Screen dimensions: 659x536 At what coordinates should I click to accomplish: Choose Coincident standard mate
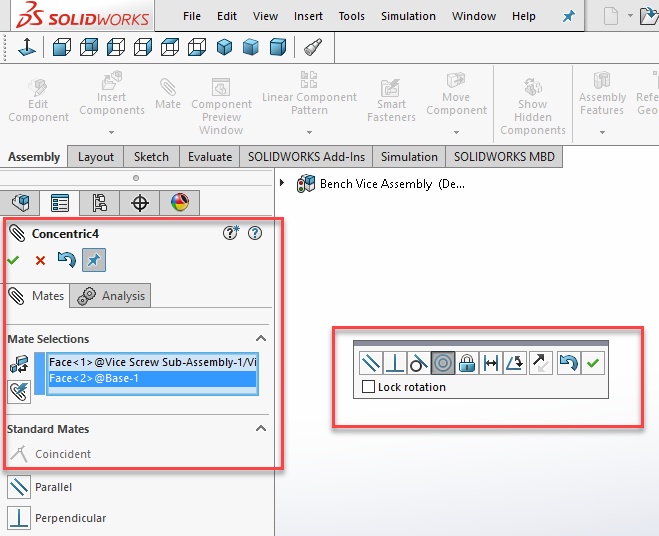[x=50, y=454]
